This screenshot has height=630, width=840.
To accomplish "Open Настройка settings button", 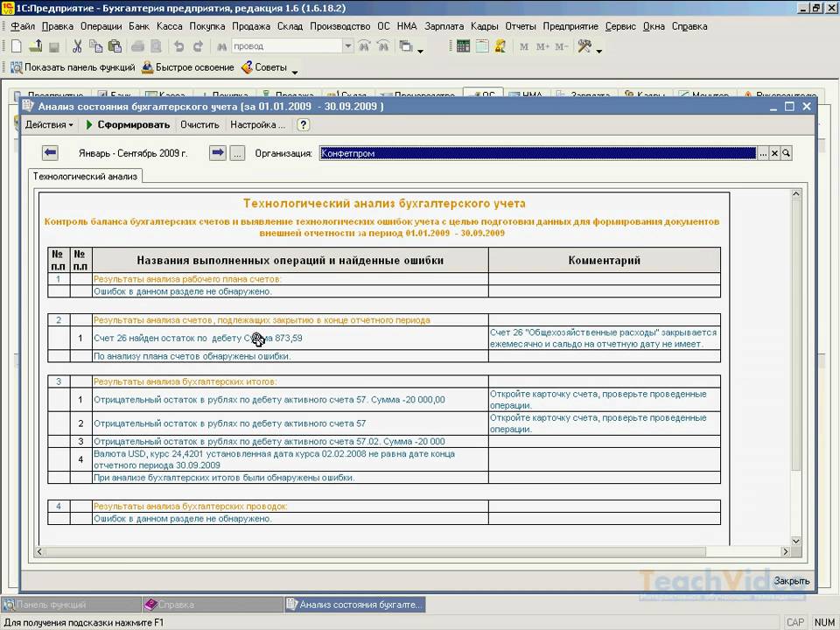I will pos(257,125).
